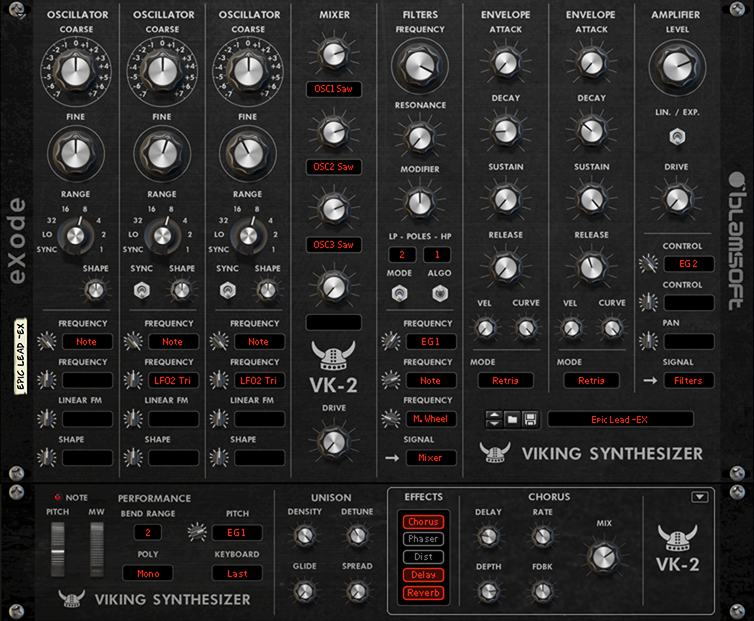
Task: Open the OSC1 Saw mixer source selector
Action: (x=334, y=89)
